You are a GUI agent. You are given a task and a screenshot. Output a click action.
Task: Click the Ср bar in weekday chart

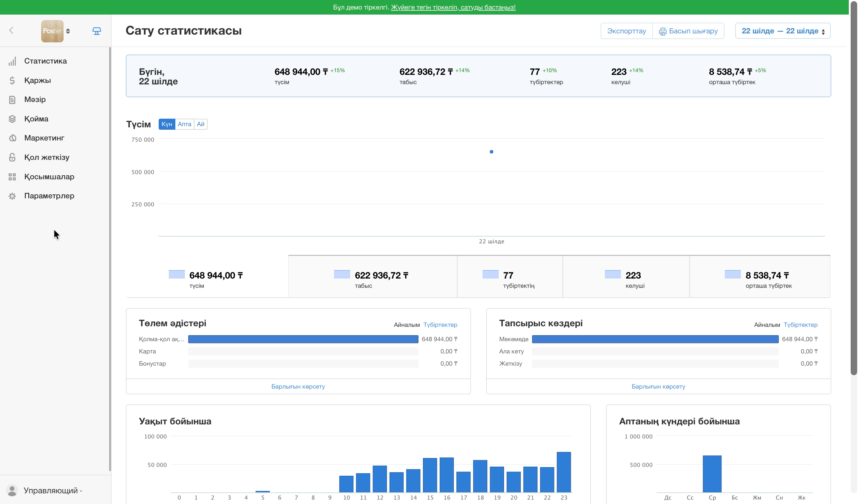tap(712, 474)
